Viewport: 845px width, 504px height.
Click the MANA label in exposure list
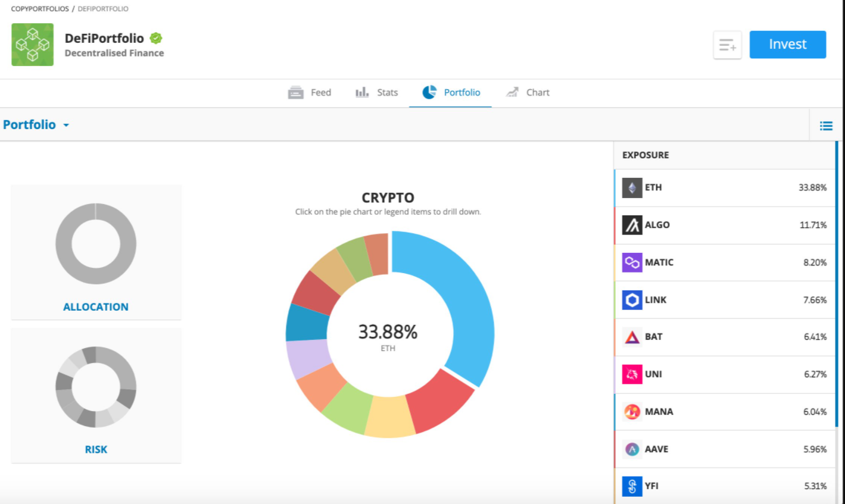point(659,412)
